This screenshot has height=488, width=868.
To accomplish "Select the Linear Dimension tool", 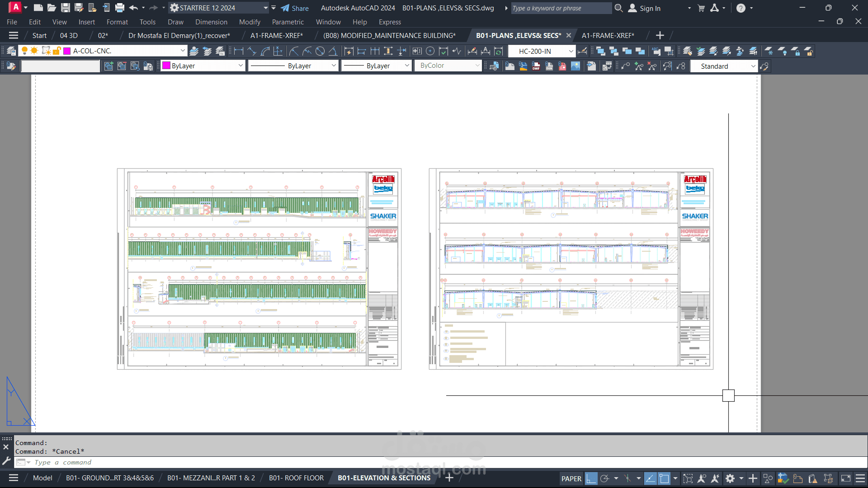I will (x=239, y=51).
